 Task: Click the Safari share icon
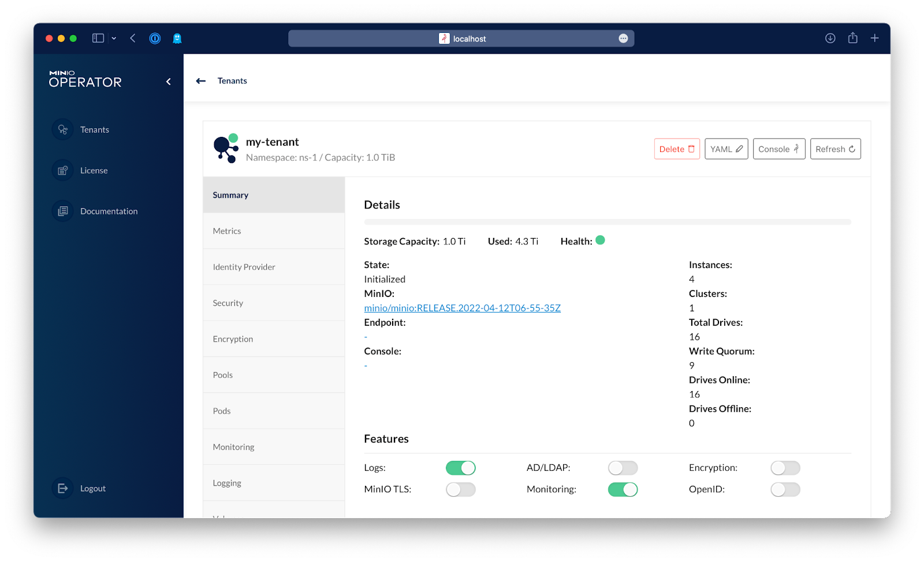852,38
